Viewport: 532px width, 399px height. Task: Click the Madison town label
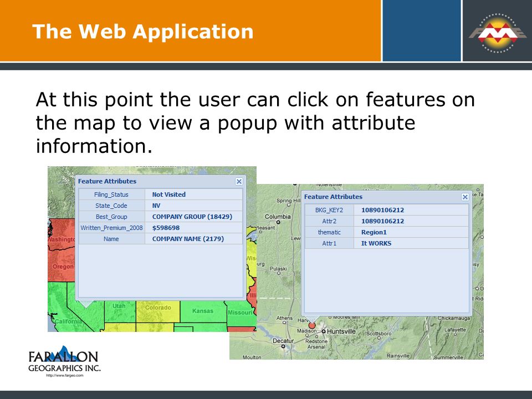pos(306,331)
